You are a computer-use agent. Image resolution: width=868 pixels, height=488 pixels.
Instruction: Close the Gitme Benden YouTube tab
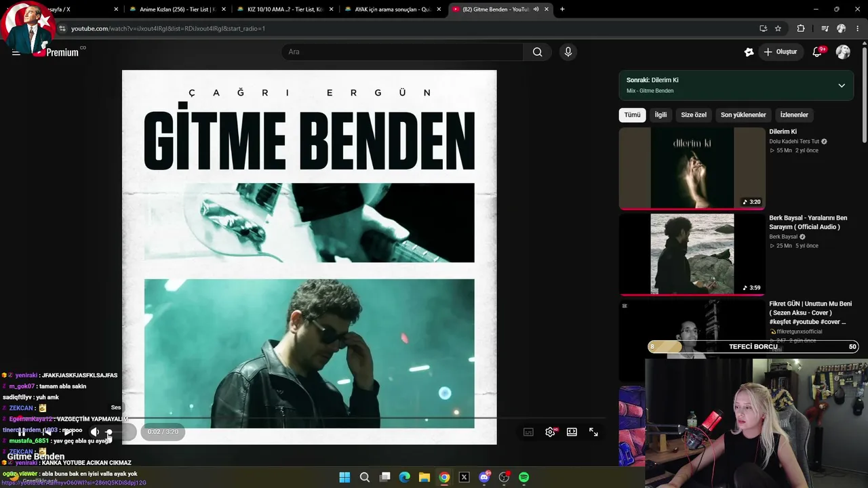pos(547,9)
